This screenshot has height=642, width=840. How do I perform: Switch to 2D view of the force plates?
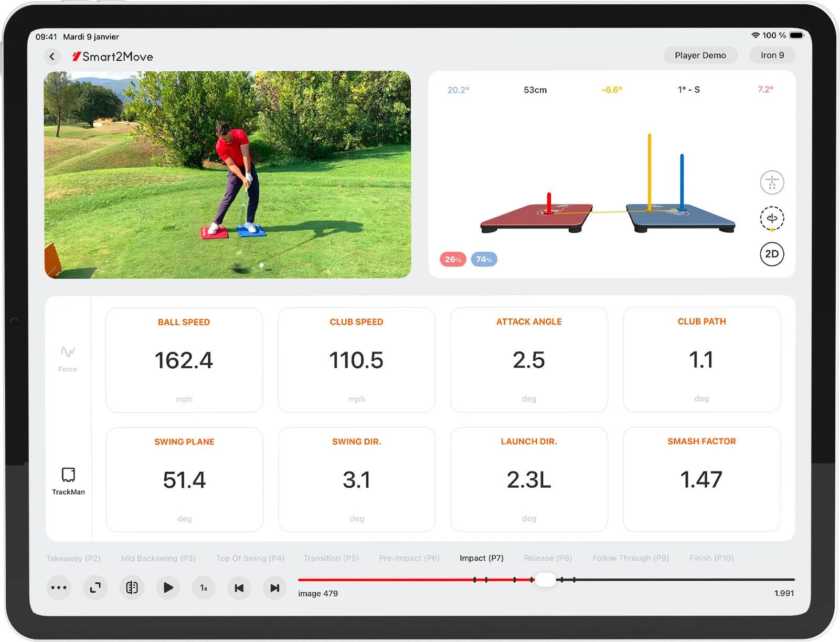coord(772,254)
